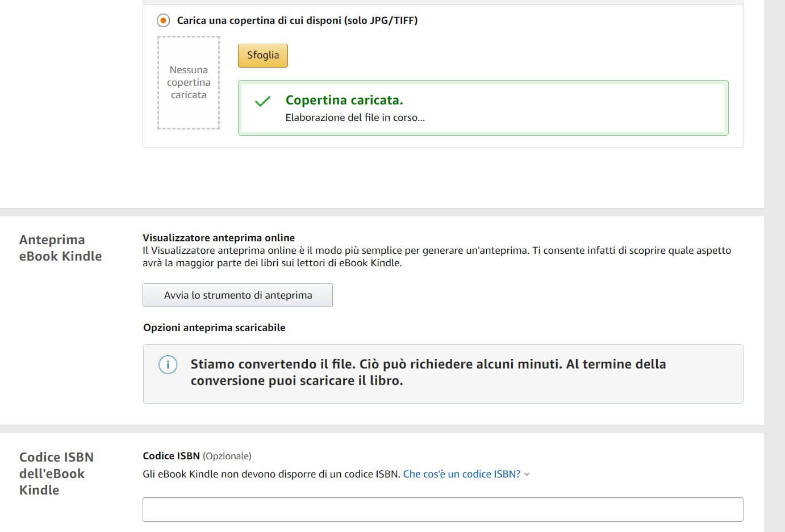The width and height of the screenshot is (785, 532).
Task: Click the 'Visualizzatore anteprima online' subheading
Action: 219,237
